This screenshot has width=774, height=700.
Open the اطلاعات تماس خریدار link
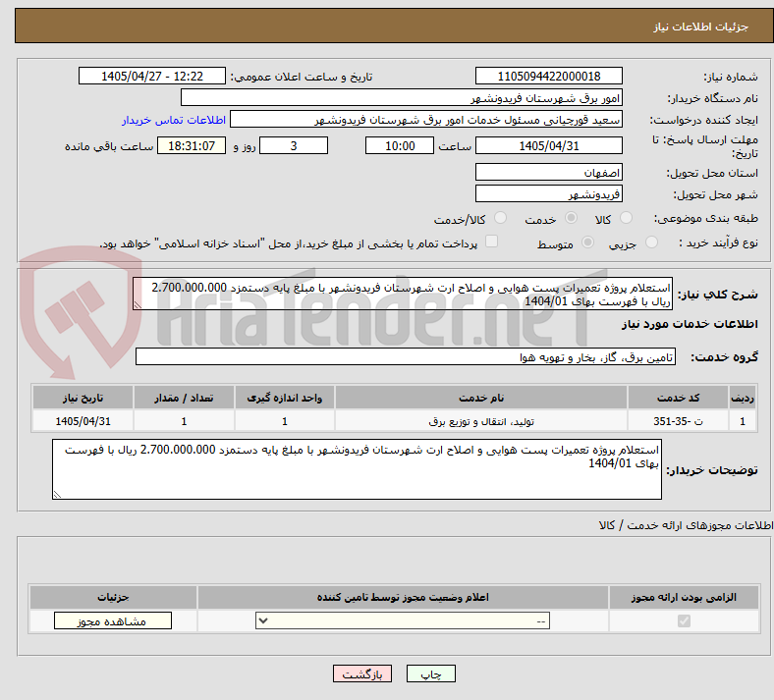point(174,120)
